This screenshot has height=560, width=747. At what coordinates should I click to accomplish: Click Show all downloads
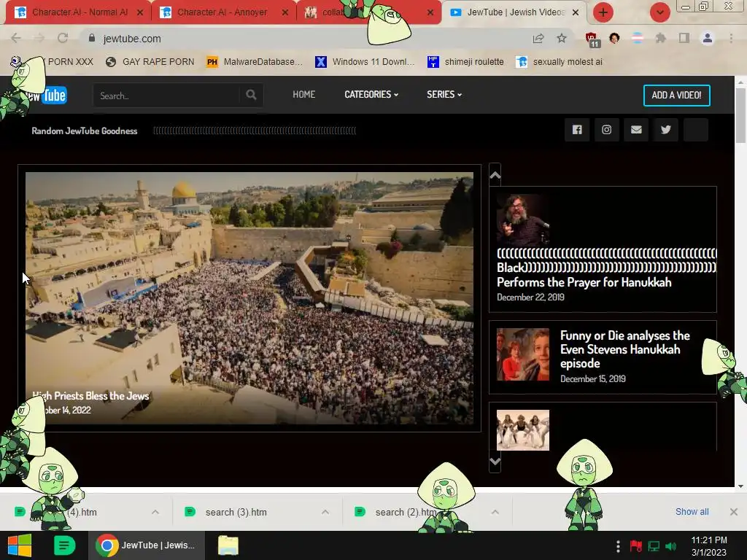692,511
